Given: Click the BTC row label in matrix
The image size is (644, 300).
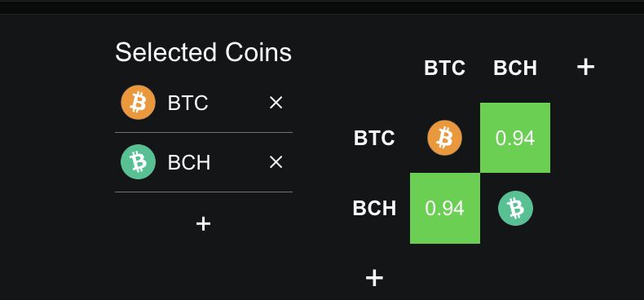Looking at the screenshot, I should (374, 139).
